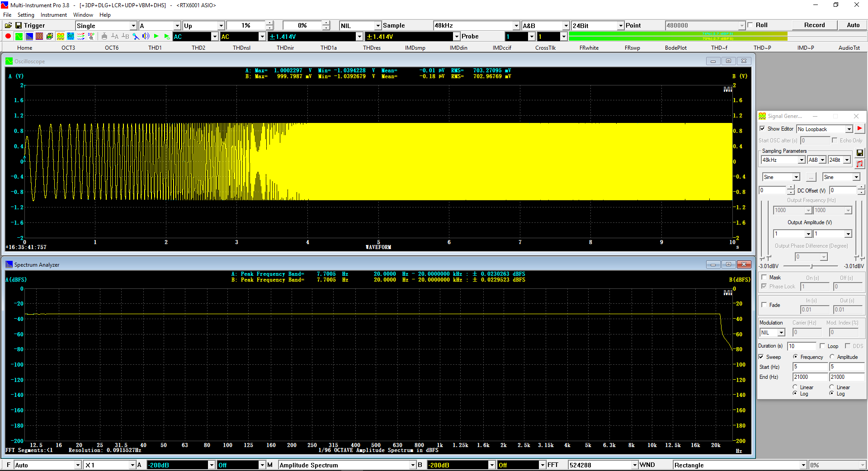Click the green play arrow in toolbar
868x471 pixels.
coord(156,36)
